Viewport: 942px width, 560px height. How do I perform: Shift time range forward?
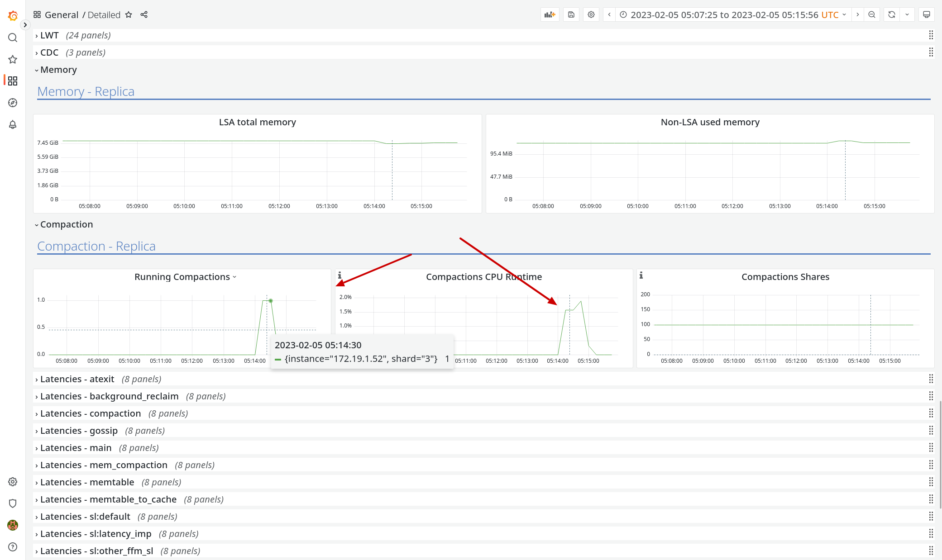pos(857,14)
